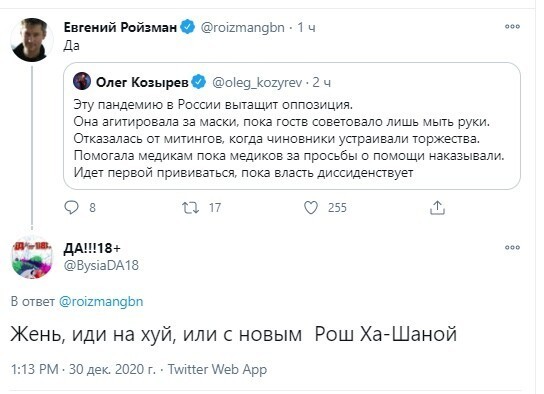Screen dimensions: 544x394
Task: Open the ДА!!!18+ profile avatar
Action: click(x=32, y=258)
